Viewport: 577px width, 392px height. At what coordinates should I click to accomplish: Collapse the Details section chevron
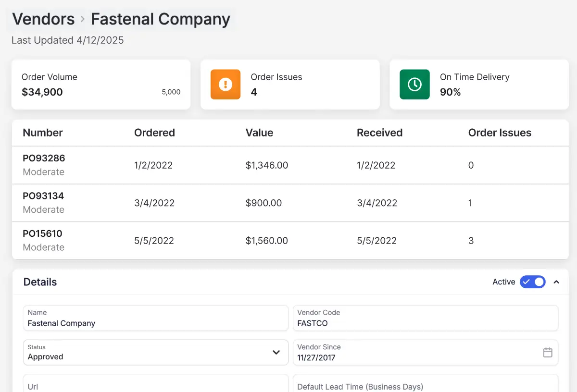pyautogui.click(x=556, y=282)
